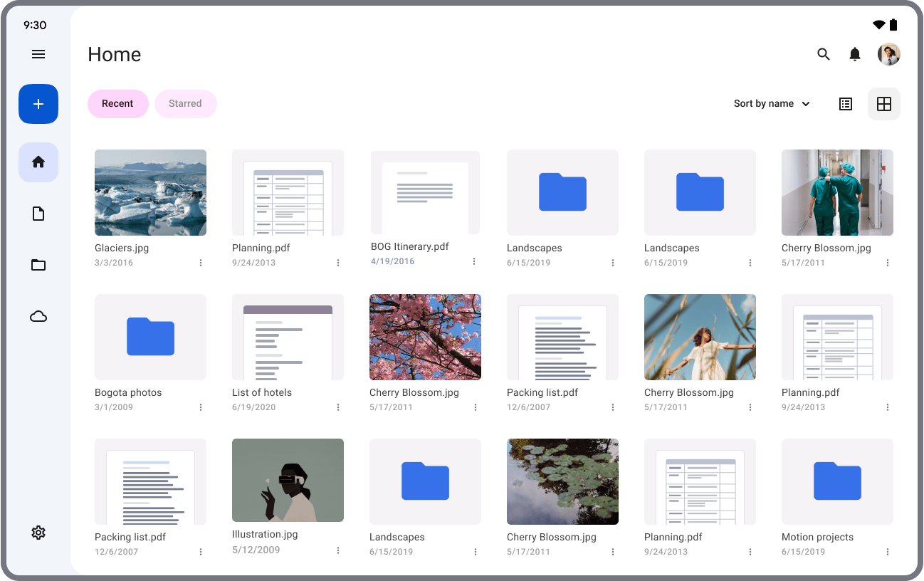Open the Bogota photos folder thumbnail
Image resolution: width=924 pixels, height=581 pixels.
pyautogui.click(x=151, y=337)
